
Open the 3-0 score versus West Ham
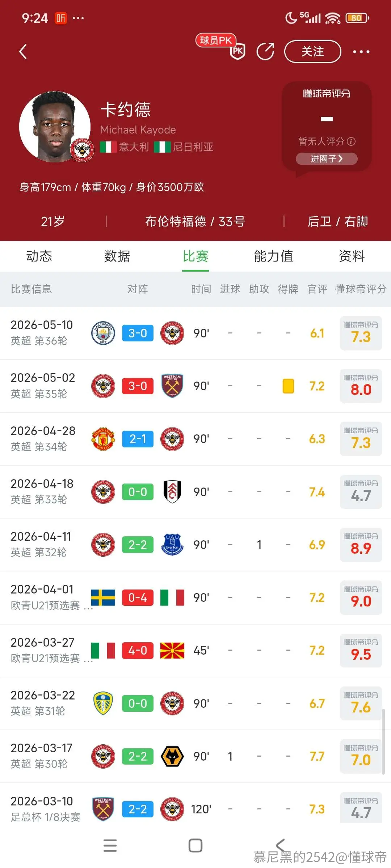138,386
